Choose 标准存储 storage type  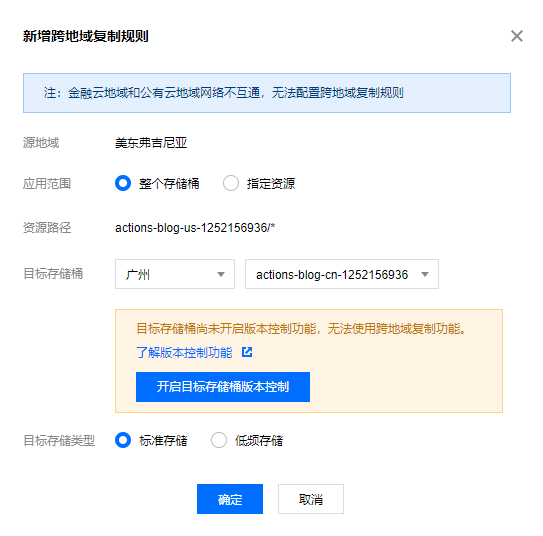(x=123, y=440)
